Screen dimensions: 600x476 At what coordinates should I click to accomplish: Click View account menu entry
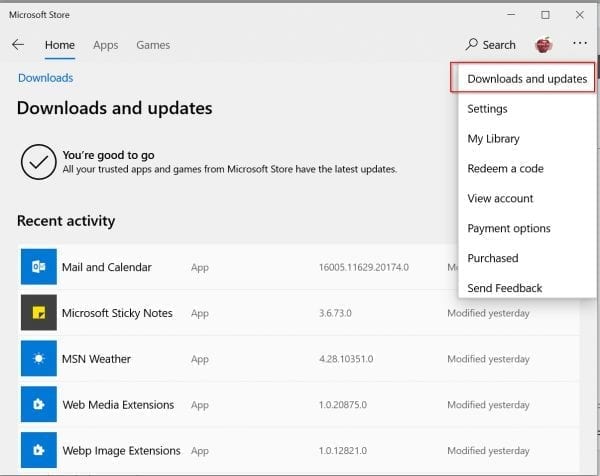pos(500,199)
